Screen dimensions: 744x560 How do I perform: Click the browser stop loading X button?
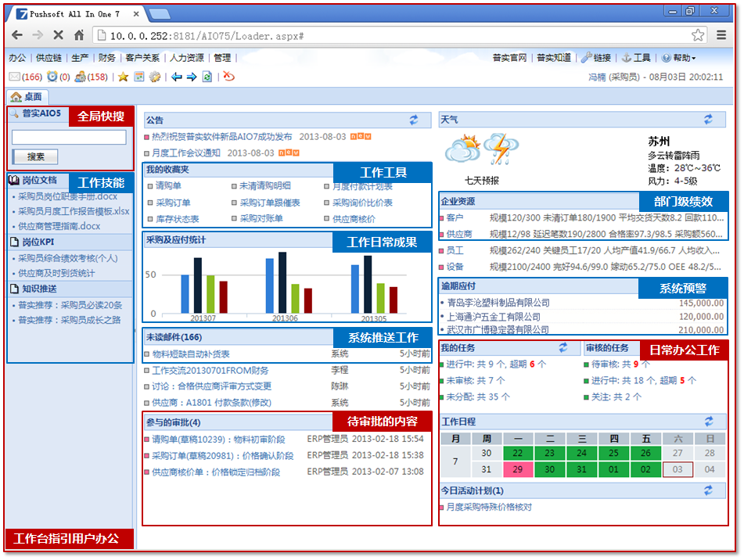tap(58, 35)
